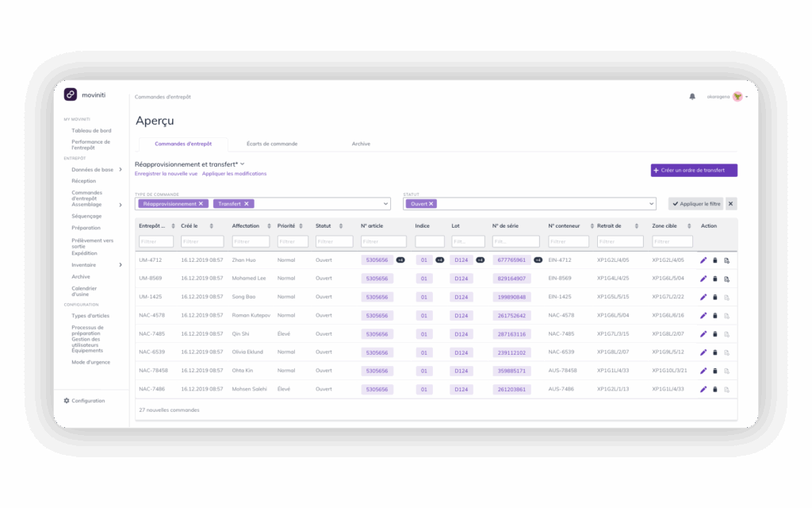Remove the Ouvert status tag
The height and width of the screenshot is (508, 812).
tap(431, 204)
